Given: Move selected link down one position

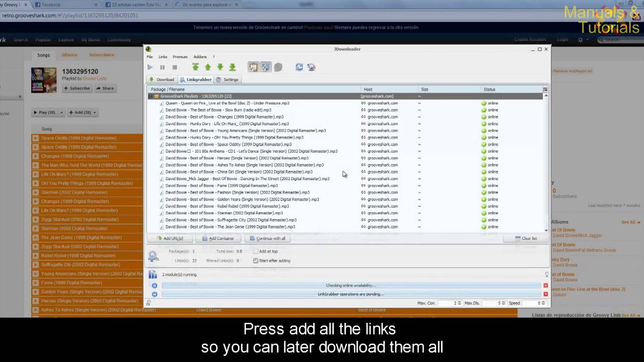Looking at the screenshot, I should pos(220,67).
